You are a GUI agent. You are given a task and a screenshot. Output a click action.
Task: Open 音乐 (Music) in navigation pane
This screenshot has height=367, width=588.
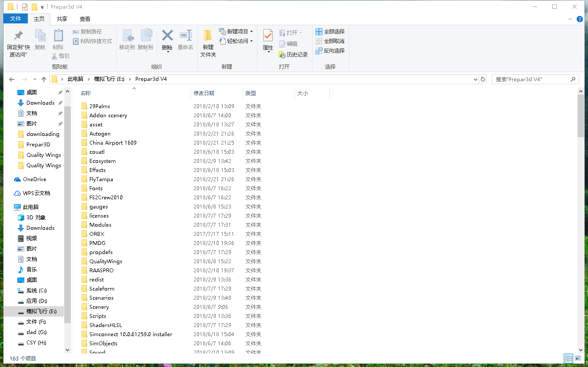tap(32, 270)
